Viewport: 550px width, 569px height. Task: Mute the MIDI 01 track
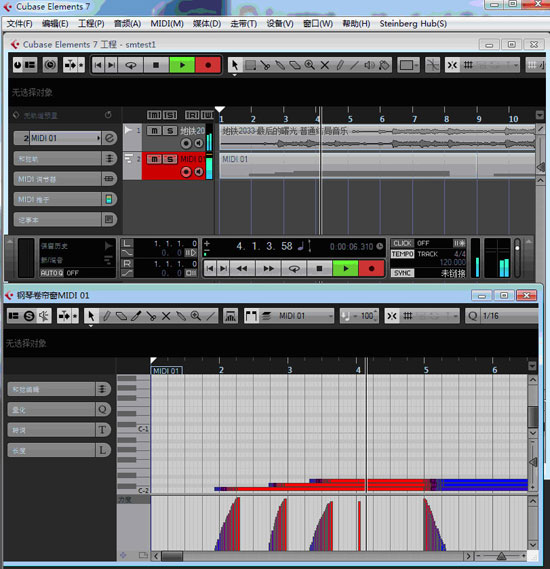click(x=154, y=159)
